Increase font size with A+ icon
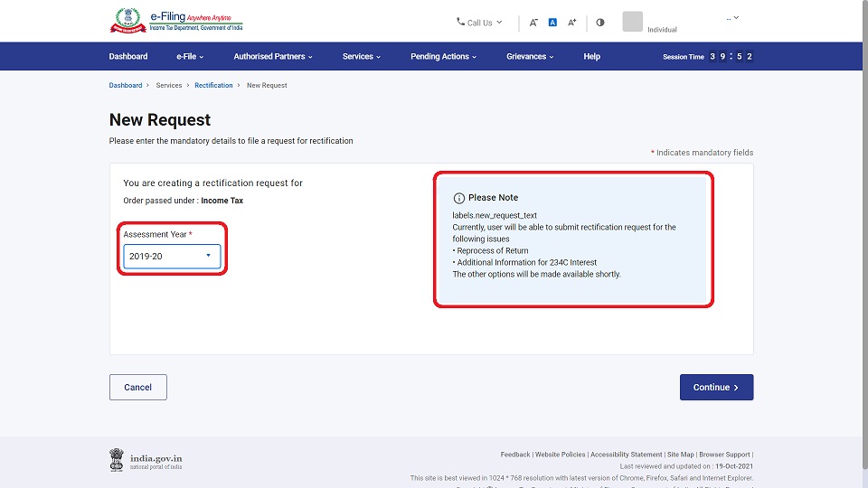Image resolution: width=868 pixels, height=488 pixels. coord(572,23)
